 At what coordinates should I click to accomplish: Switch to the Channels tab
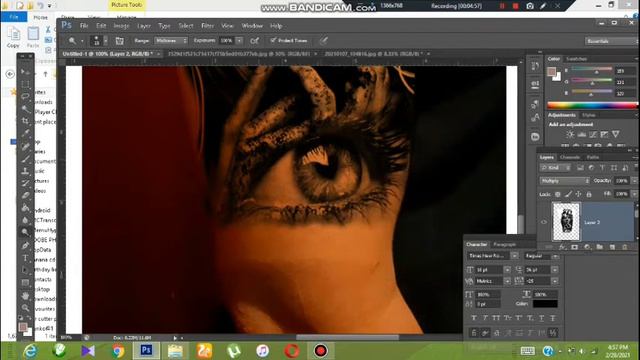coord(570,157)
